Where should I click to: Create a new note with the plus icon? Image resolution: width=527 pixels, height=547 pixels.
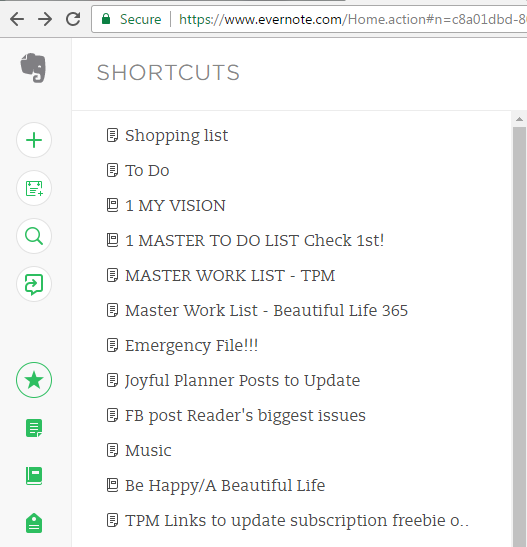coord(34,140)
